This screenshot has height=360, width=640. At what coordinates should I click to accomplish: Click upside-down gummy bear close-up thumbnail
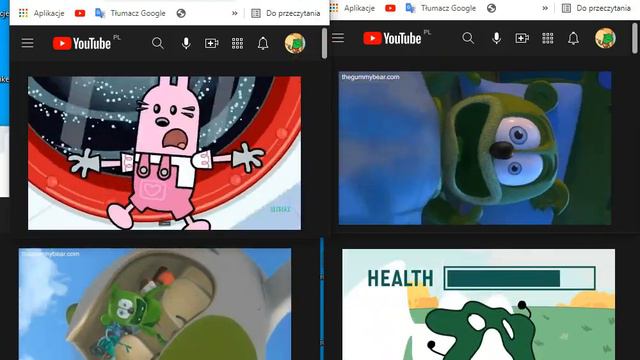[x=475, y=148]
